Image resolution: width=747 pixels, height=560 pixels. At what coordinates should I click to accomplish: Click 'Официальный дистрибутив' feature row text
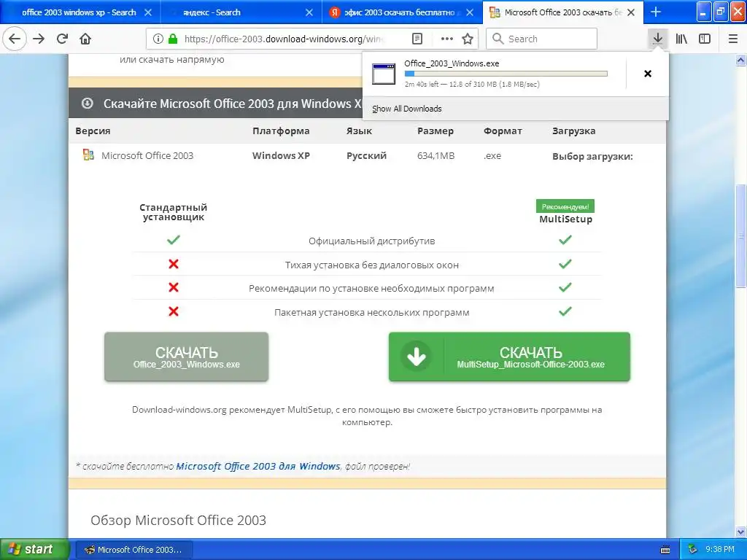click(x=371, y=241)
